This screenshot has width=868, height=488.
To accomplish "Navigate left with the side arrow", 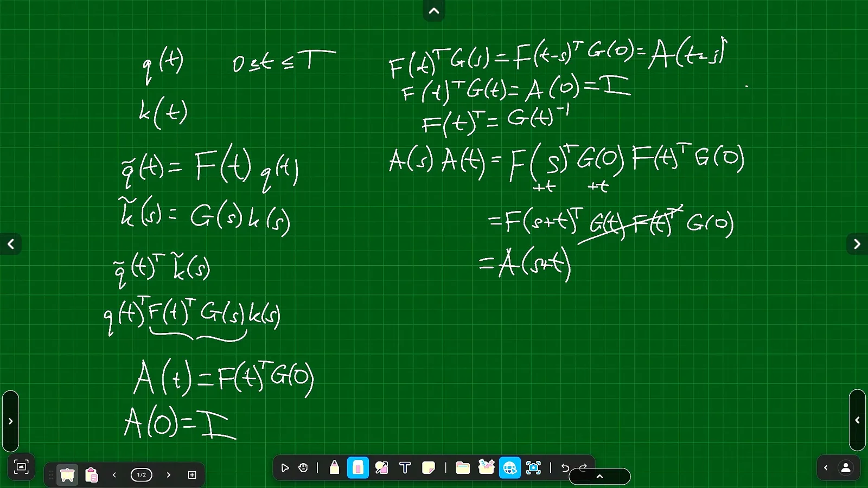I will pos(10,244).
